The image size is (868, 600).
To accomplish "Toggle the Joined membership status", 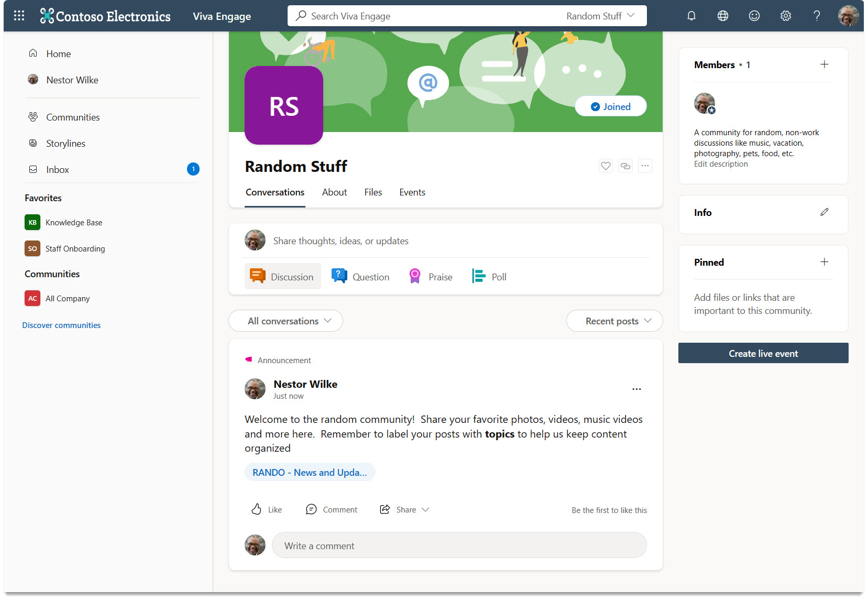I will pos(610,106).
